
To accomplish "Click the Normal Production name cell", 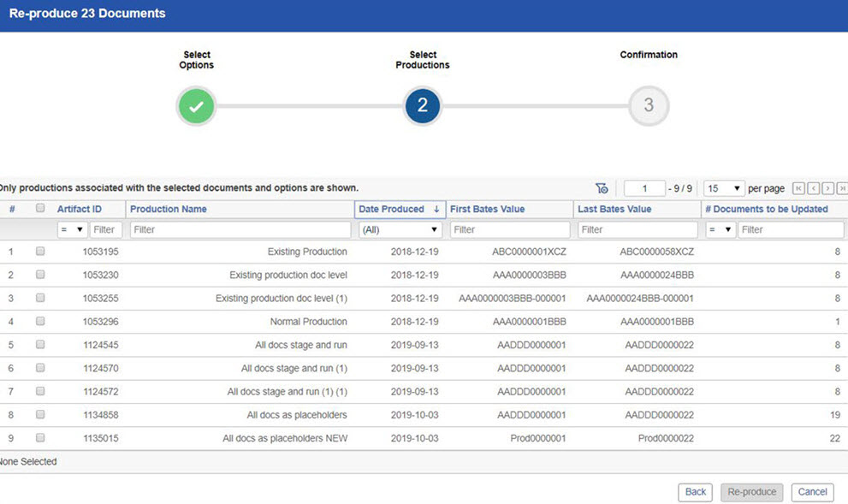I will (308, 322).
